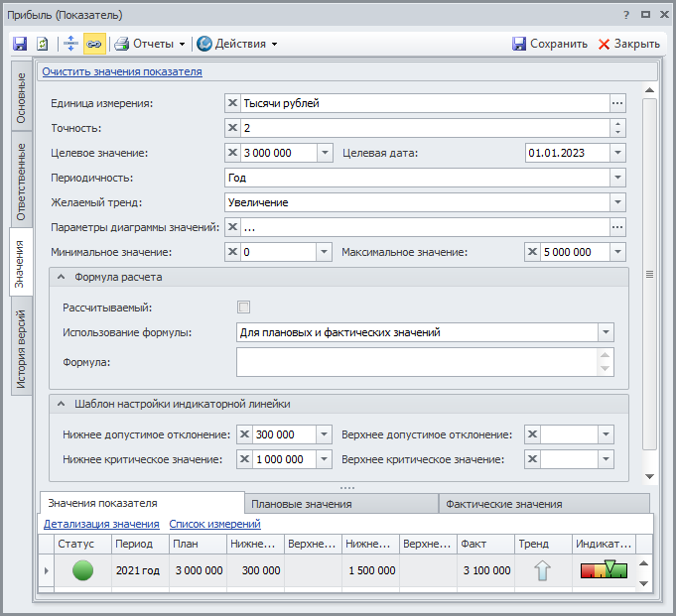This screenshot has width=676, height=616.
Task: Open the Отчеты printer menu
Action: tap(149, 44)
